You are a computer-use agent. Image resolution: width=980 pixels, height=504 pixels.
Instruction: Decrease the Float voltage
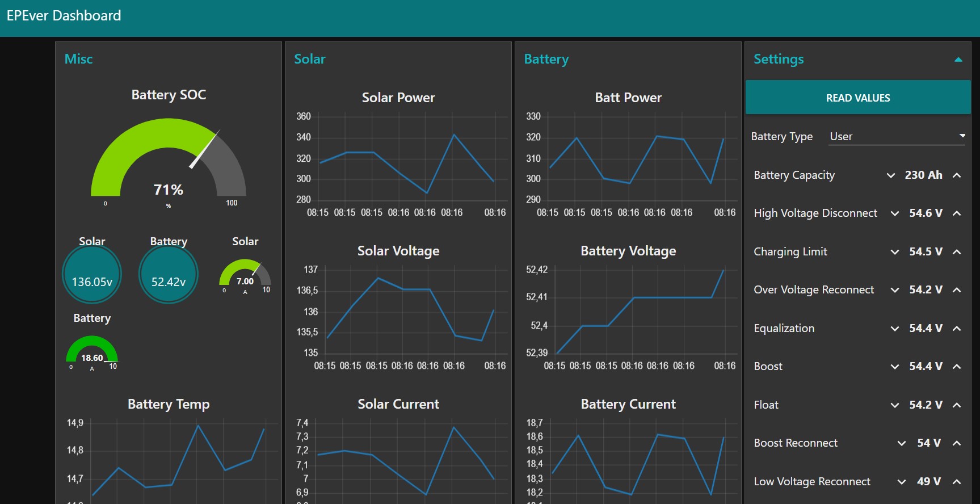click(895, 405)
